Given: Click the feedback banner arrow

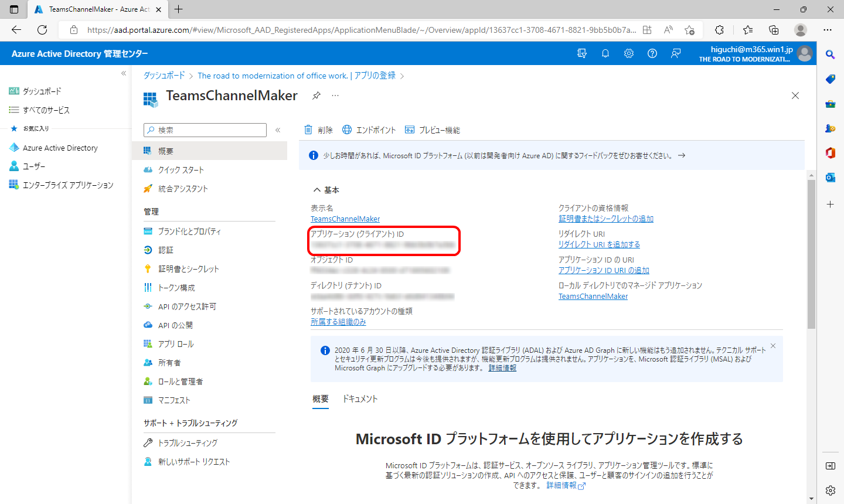Looking at the screenshot, I should [682, 156].
